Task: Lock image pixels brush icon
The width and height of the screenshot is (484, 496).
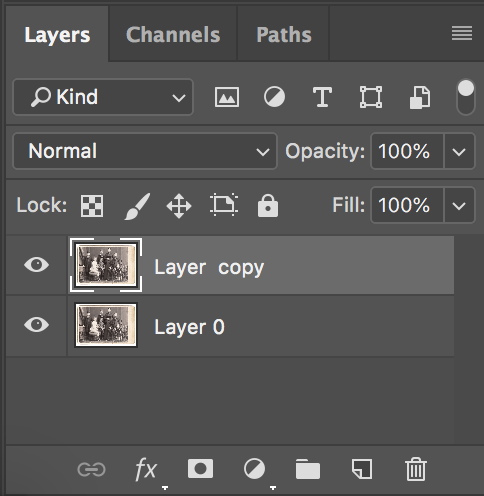Action: pos(137,206)
